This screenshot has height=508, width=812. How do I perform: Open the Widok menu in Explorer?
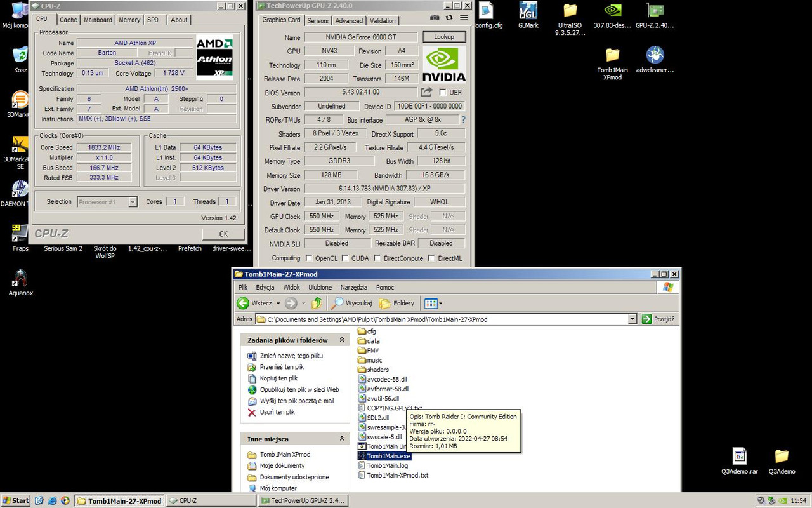(291, 287)
